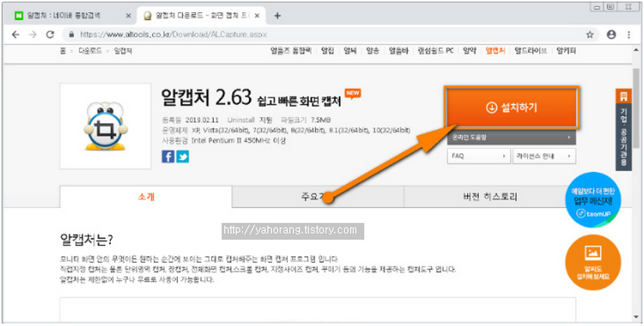The width and height of the screenshot is (644, 326).
Task: Click the lock icon in the address bar
Action: tap(72, 34)
